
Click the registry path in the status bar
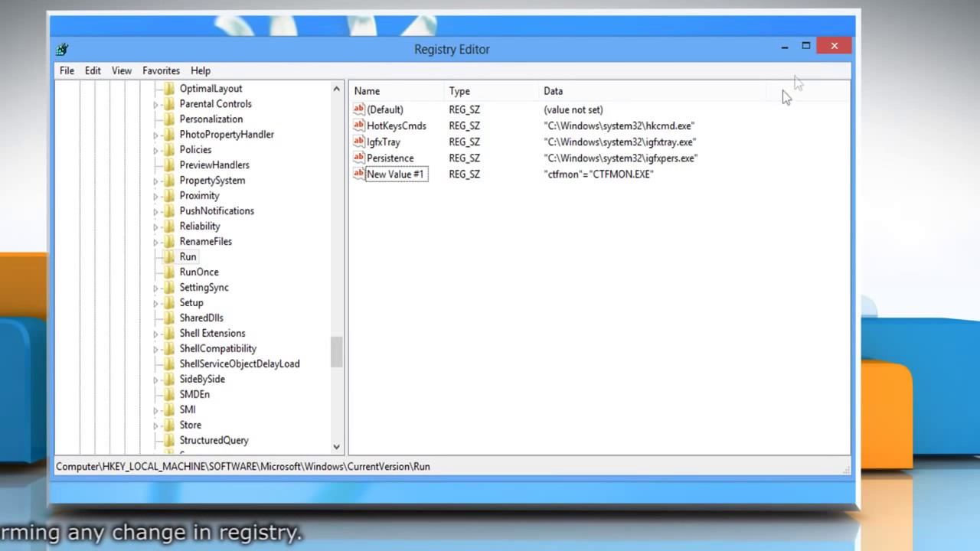click(x=243, y=466)
